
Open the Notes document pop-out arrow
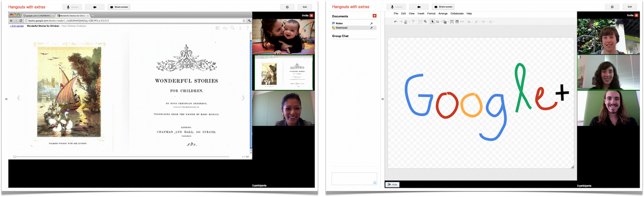371,23
